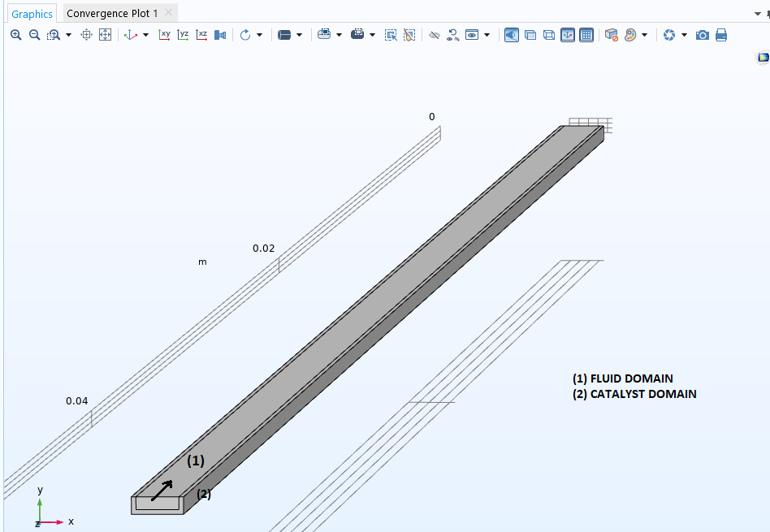
Task: Toggle the axis orientation display button
Action: (568, 35)
